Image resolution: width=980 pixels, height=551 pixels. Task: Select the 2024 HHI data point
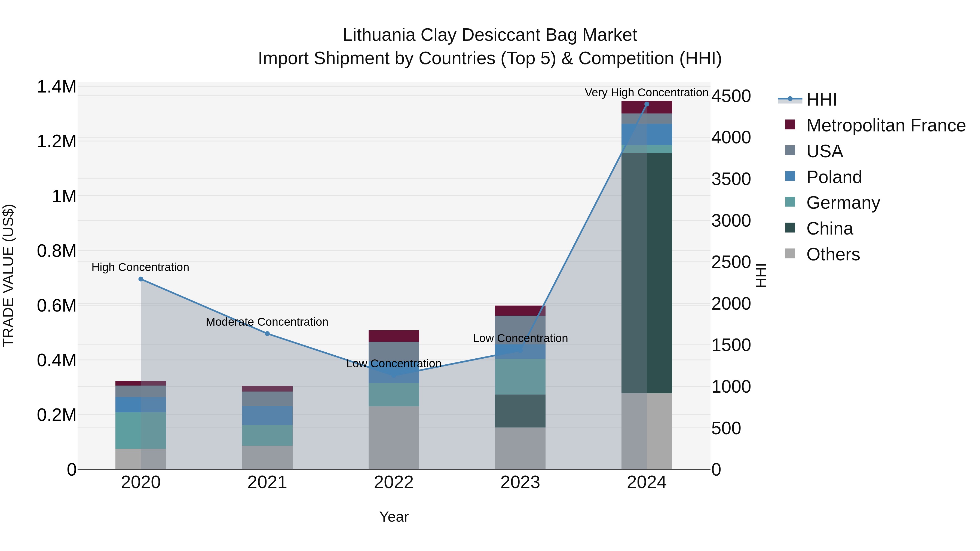click(646, 104)
